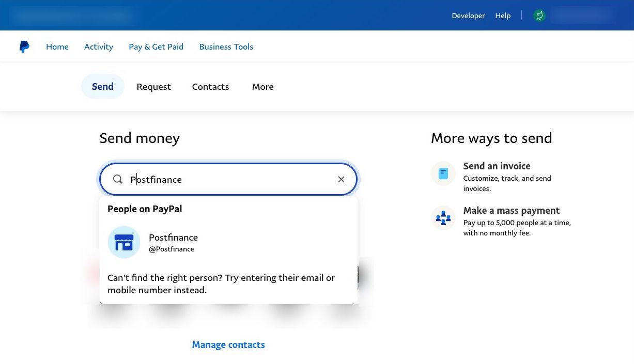
Task: Clear the search field with the X icon
Action: click(341, 179)
